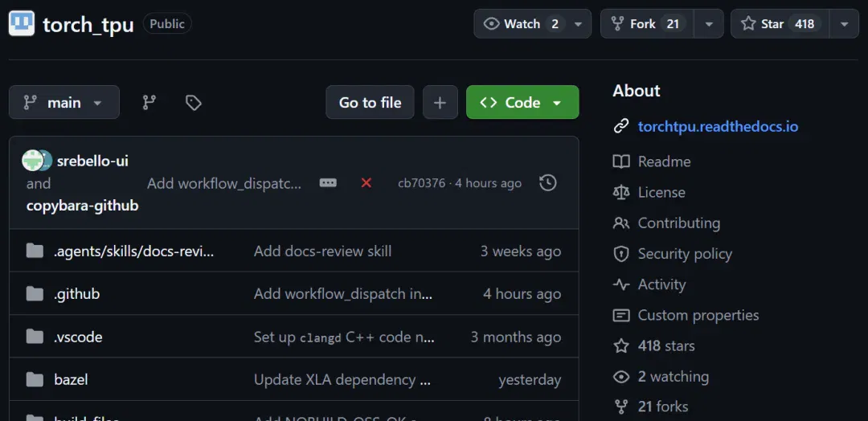This screenshot has height=421, width=868.
Task: Click the Public visibility badge
Action: pyautogui.click(x=167, y=24)
